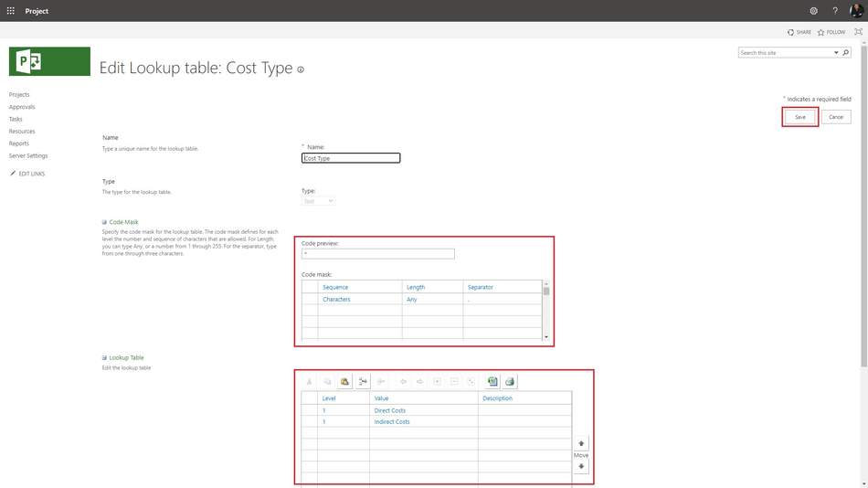
Task: Click the Project header link
Action: coord(37,11)
